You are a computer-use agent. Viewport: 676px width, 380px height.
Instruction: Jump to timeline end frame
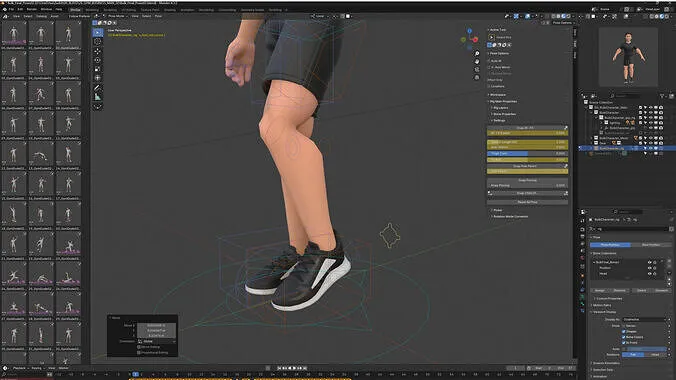pos(305,368)
